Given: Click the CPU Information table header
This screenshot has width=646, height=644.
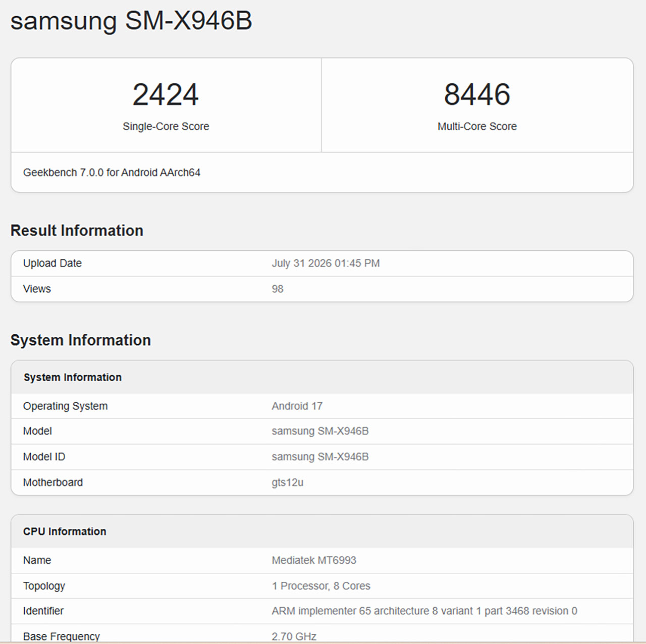Looking at the screenshot, I should tap(65, 531).
